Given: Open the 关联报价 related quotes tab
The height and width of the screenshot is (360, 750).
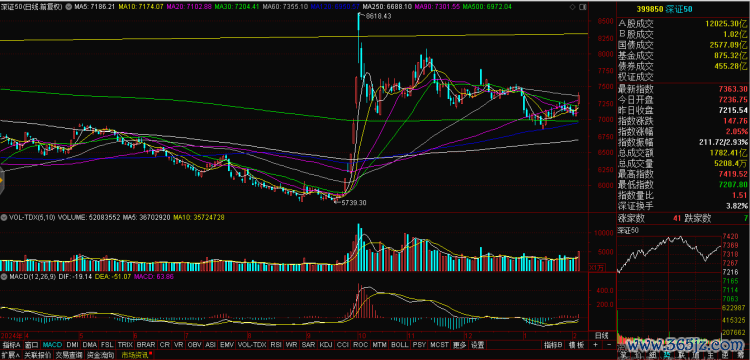Looking at the screenshot, I should (37, 355).
